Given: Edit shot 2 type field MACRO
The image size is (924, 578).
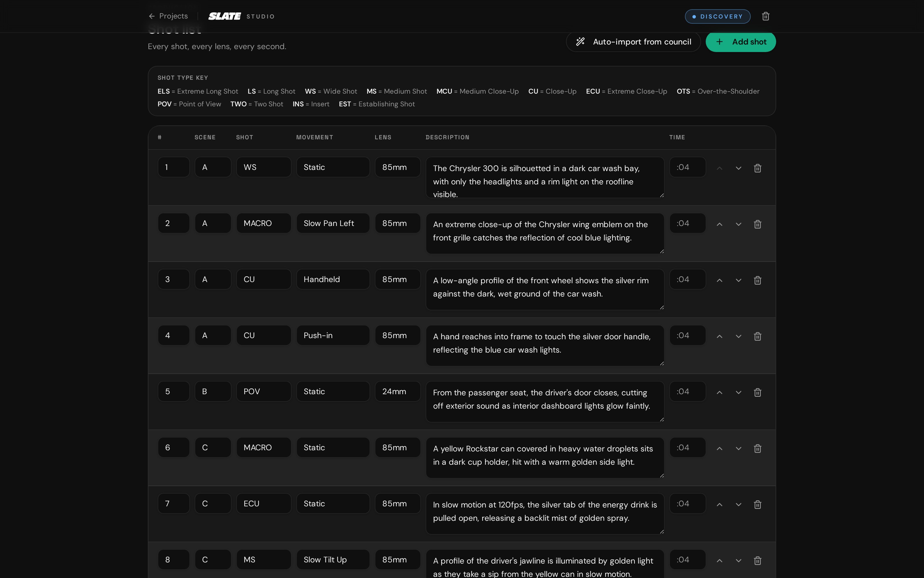Looking at the screenshot, I should pyautogui.click(x=264, y=223).
